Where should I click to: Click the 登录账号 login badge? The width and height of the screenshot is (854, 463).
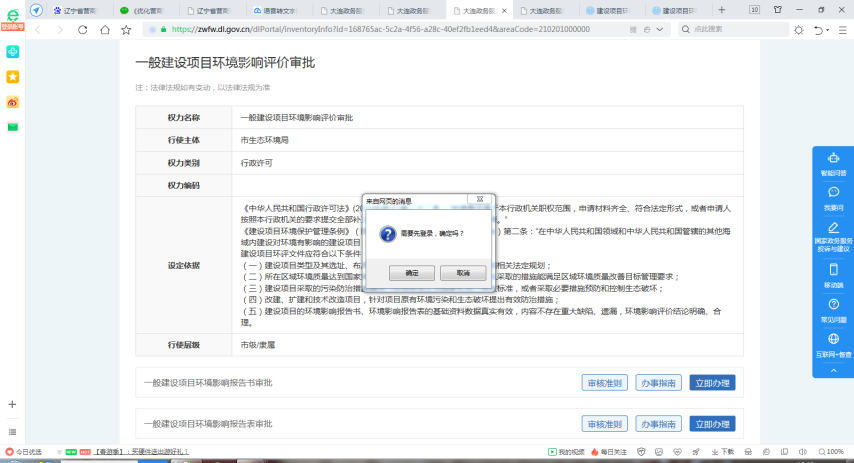coord(12,27)
